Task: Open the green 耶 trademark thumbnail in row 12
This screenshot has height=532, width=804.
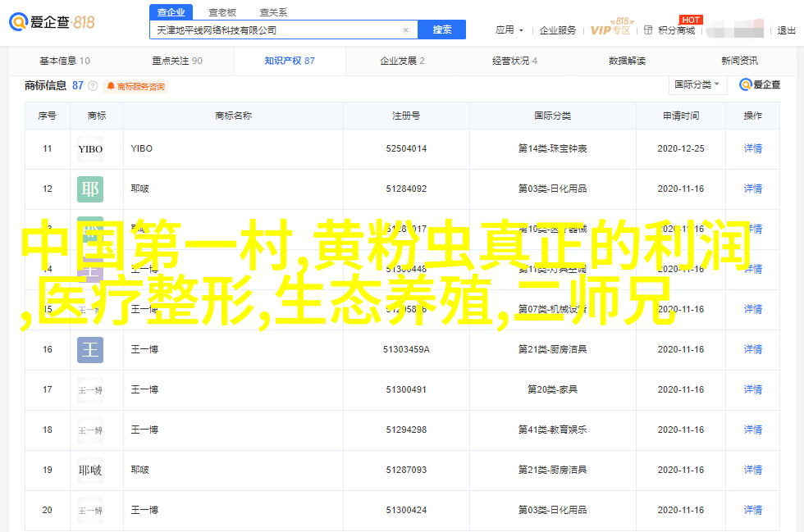Action: pyautogui.click(x=90, y=189)
